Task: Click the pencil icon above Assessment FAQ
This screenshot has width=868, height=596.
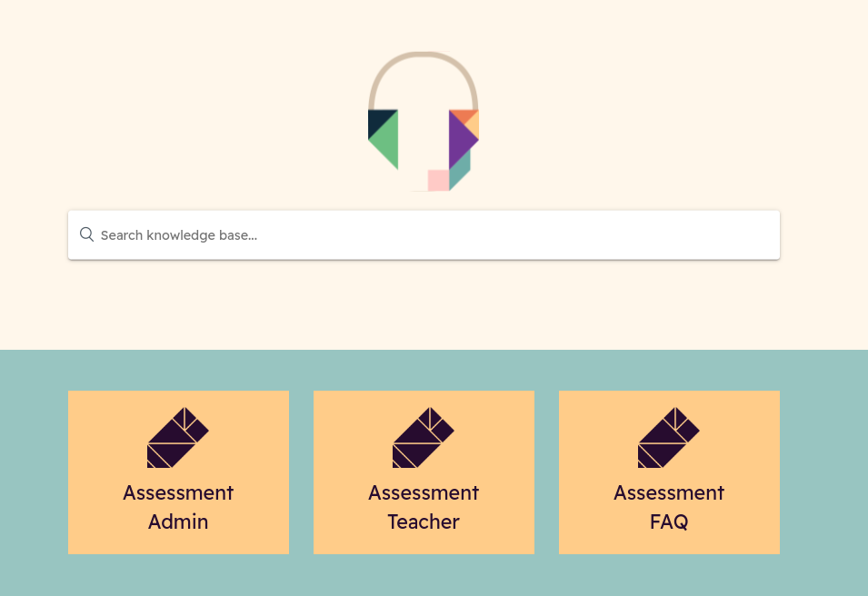Action: point(669,438)
